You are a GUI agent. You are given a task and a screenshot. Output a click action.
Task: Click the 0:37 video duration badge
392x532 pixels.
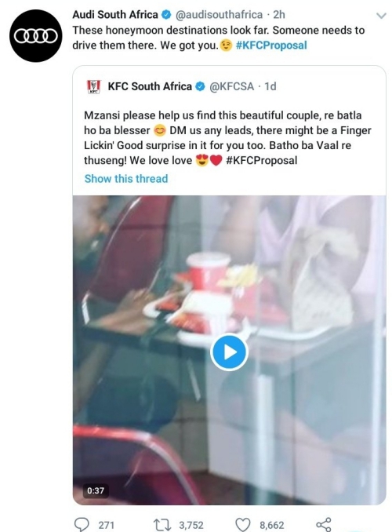coord(96,490)
